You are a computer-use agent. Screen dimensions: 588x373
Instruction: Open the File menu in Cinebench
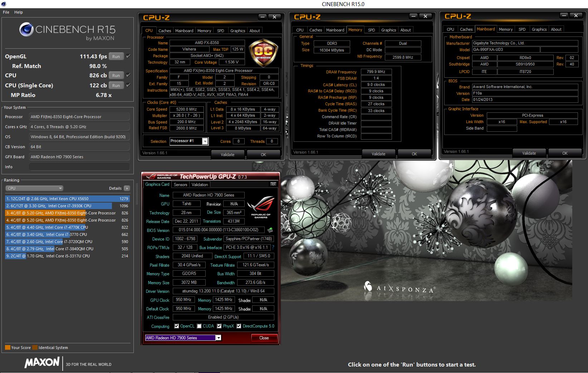click(x=6, y=12)
